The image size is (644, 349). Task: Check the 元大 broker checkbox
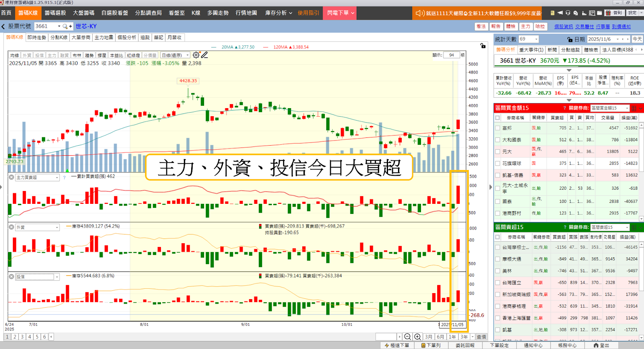coord(497,152)
